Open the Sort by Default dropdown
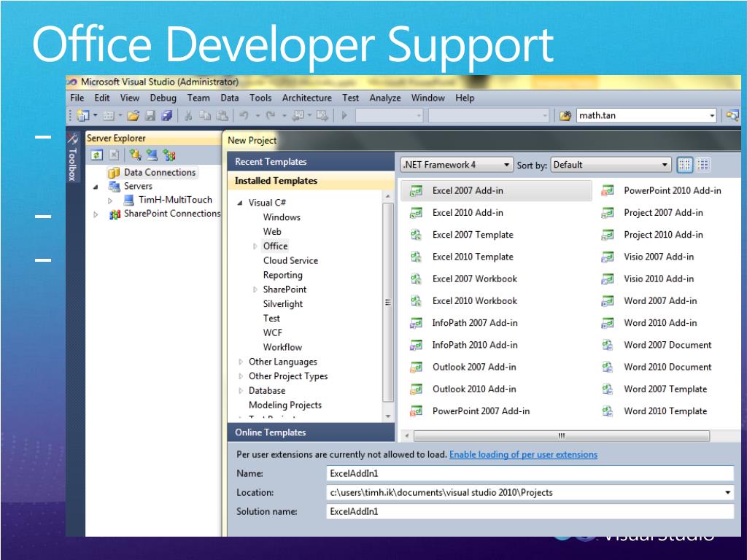This screenshot has height=560, width=747. click(x=611, y=165)
